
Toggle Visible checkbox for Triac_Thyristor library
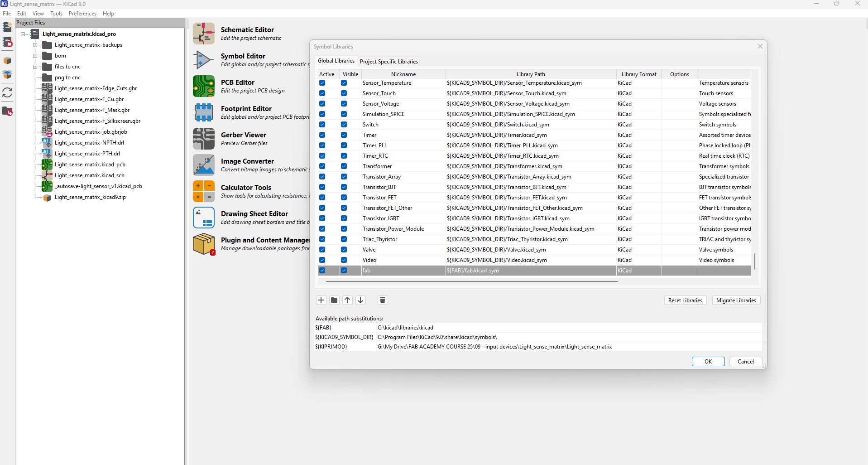click(x=344, y=239)
